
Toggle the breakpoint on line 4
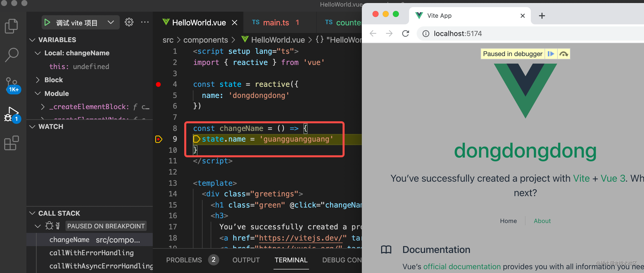[x=158, y=84]
